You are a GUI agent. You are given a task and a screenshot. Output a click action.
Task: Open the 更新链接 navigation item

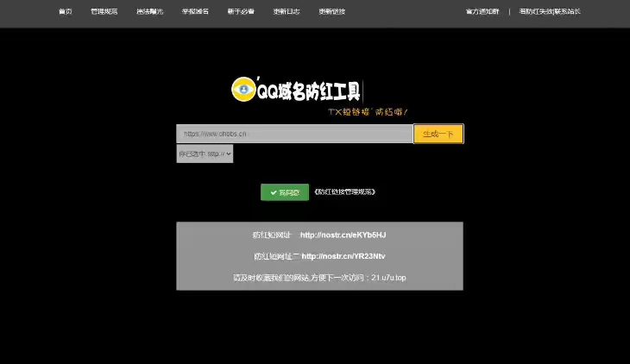coord(331,12)
